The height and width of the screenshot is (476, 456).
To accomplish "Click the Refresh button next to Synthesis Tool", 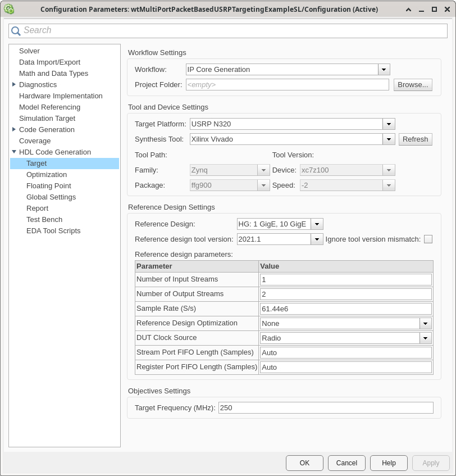I will pos(415,139).
